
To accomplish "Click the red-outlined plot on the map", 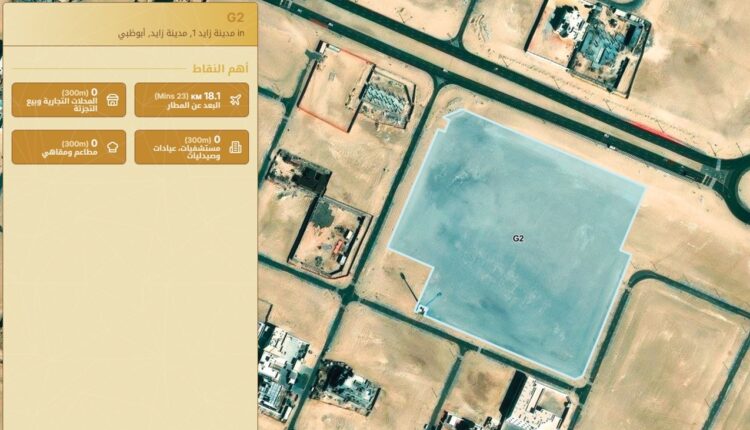I will 335,88.
